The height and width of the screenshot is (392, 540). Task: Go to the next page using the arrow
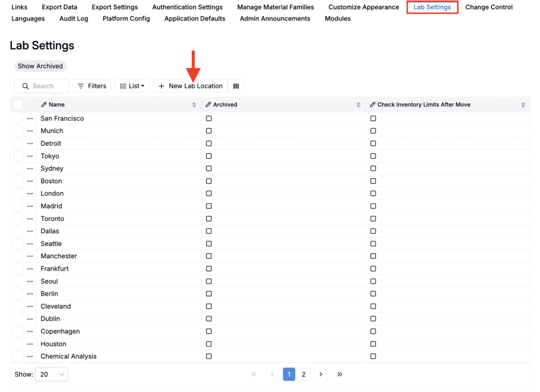321,374
